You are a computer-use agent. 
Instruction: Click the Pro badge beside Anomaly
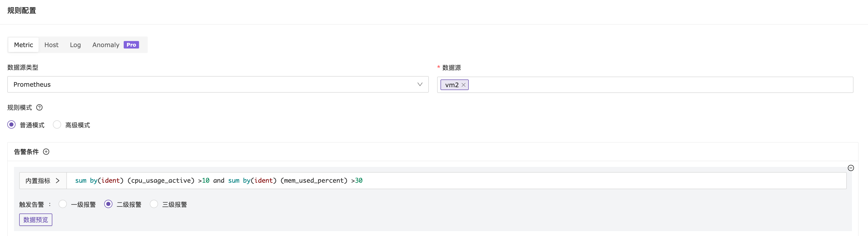[131, 45]
